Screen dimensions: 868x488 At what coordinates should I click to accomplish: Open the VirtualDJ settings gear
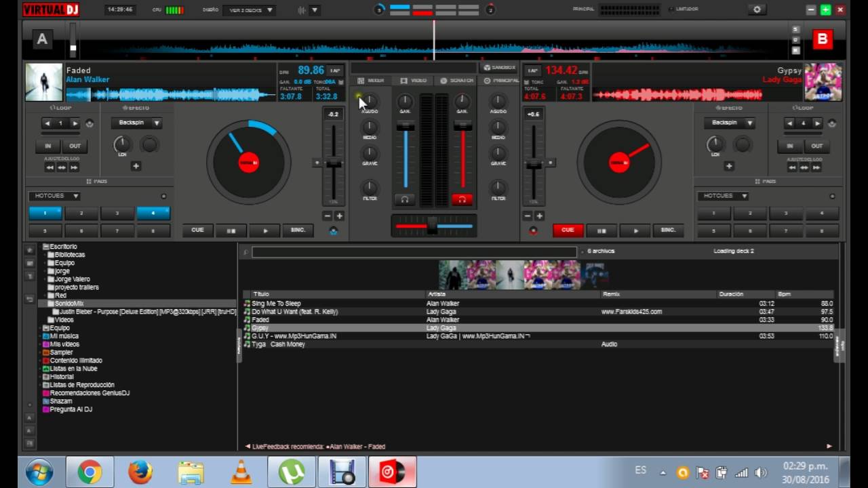click(x=757, y=9)
